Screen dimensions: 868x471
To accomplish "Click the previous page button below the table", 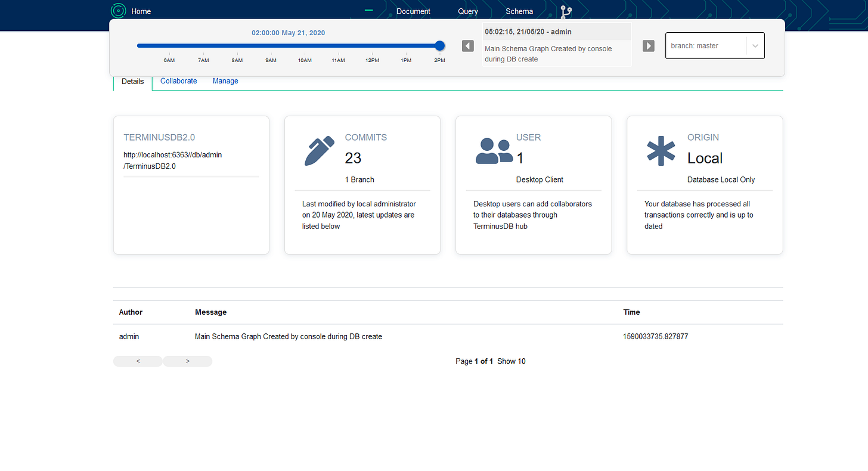I will [138, 361].
